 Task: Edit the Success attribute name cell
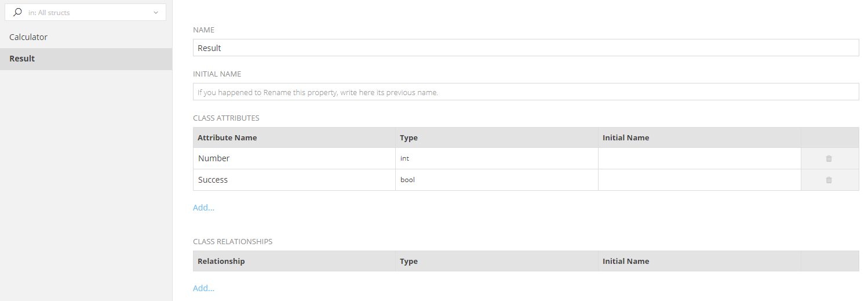coord(294,180)
